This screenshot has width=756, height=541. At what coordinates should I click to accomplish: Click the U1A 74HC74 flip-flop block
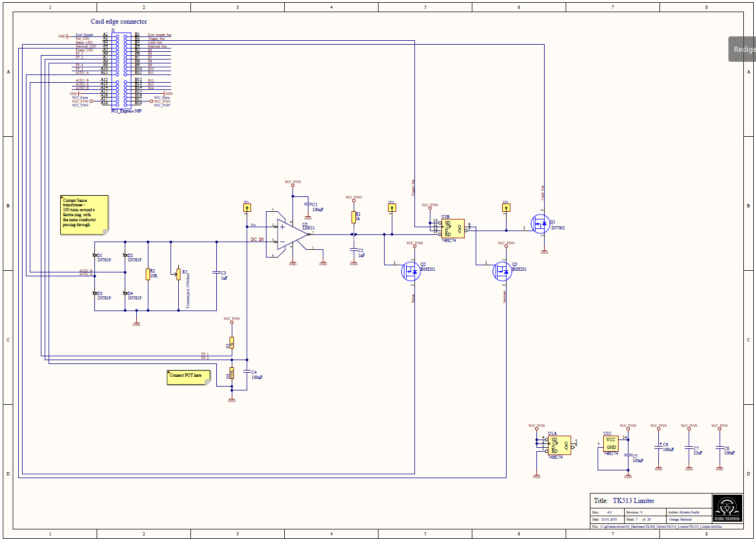pos(560,445)
